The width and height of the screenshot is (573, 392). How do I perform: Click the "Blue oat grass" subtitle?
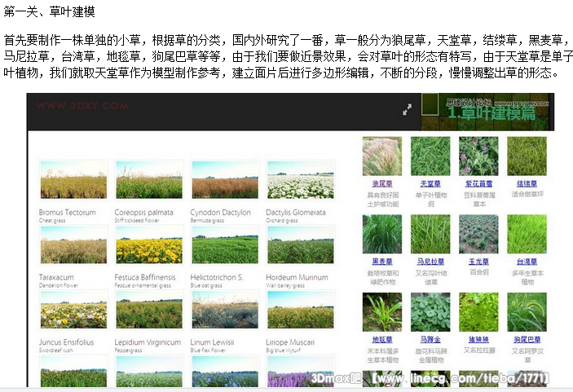(206, 286)
